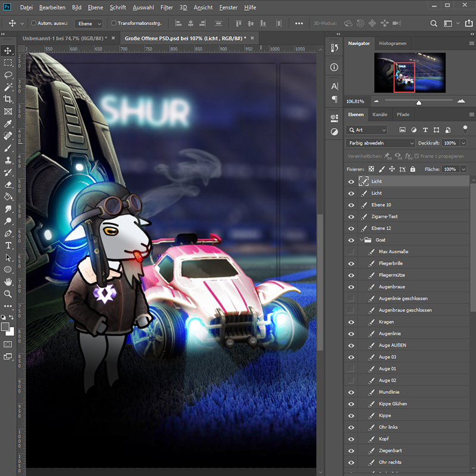The width and height of the screenshot is (476, 476).
Task: Click the Navigator preview thumbnail
Action: pyautogui.click(x=410, y=73)
